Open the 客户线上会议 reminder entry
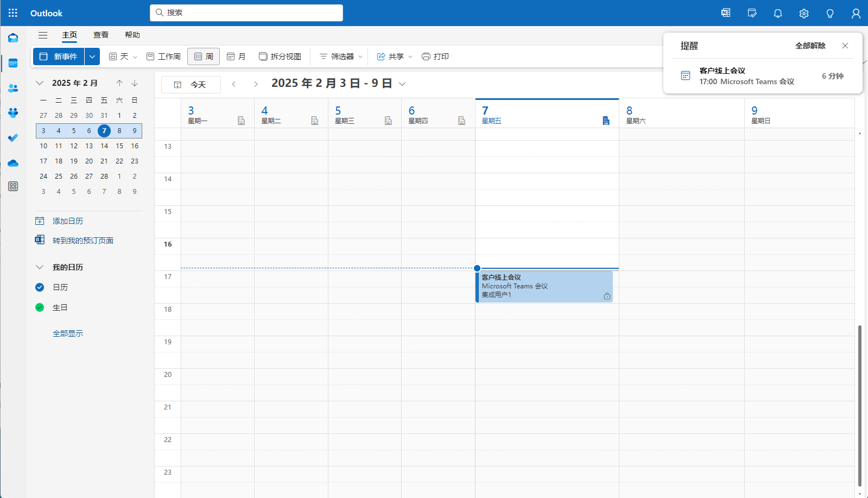The width and height of the screenshot is (868, 498). click(x=763, y=76)
